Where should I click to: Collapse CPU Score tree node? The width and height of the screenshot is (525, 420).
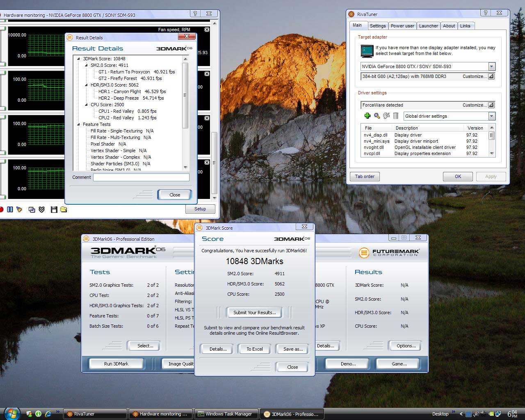point(86,105)
